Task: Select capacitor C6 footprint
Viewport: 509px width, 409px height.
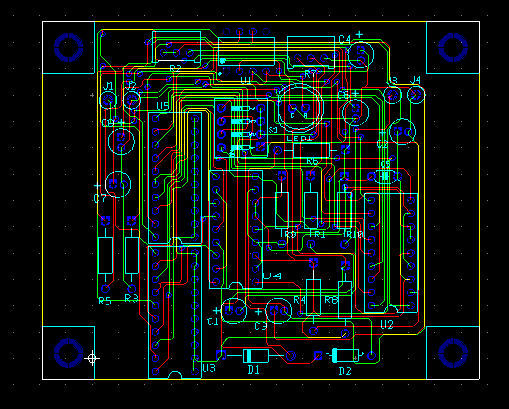Action: tap(356, 112)
